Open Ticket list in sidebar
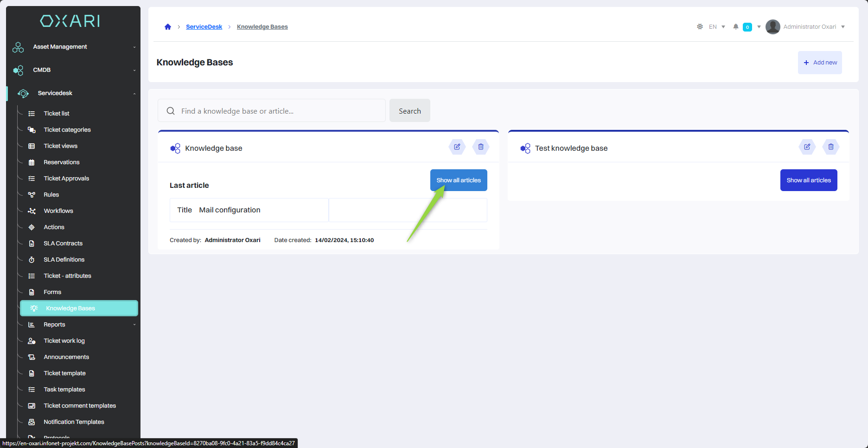The width and height of the screenshot is (868, 448). tap(57, 114)
